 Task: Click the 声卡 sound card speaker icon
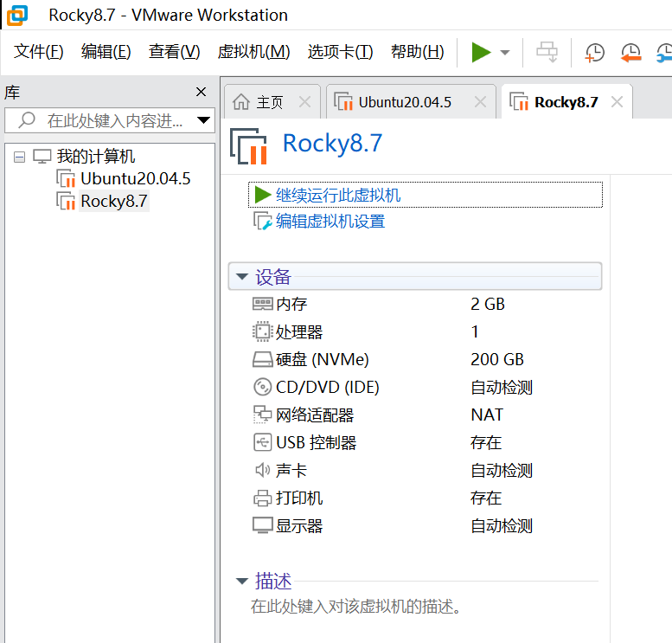point(262,470)
